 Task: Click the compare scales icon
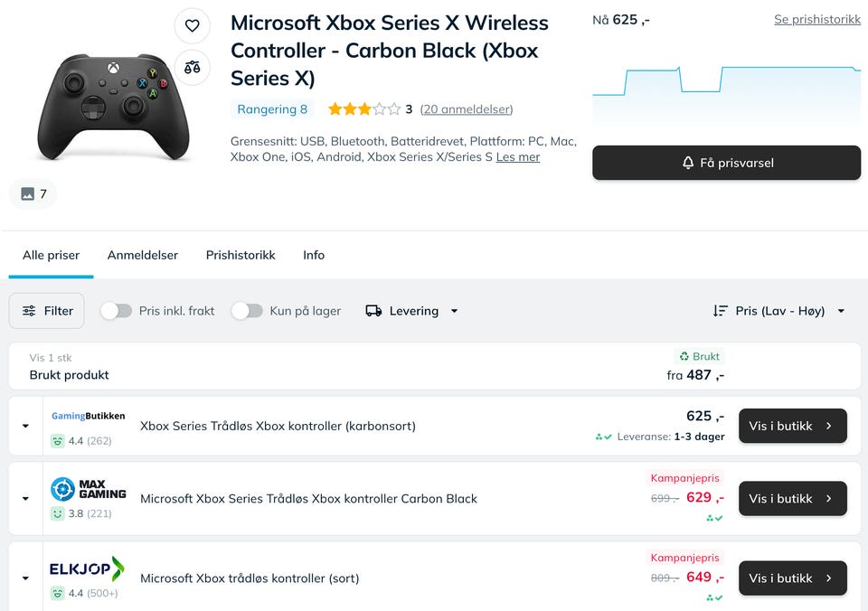[192, 67]
